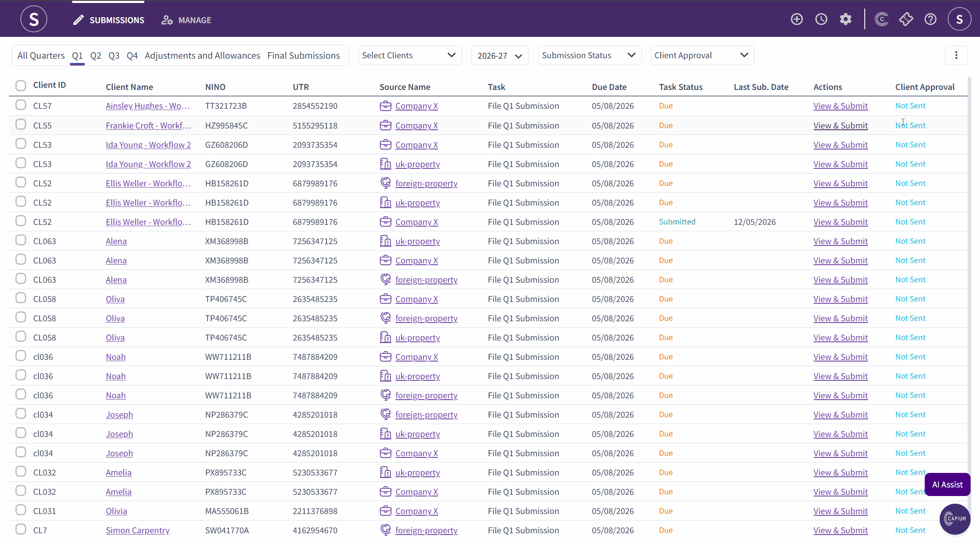The image size is (980, 544).
Task: Tick the checkbox for CL031 Olivia row
Action: 21,510
